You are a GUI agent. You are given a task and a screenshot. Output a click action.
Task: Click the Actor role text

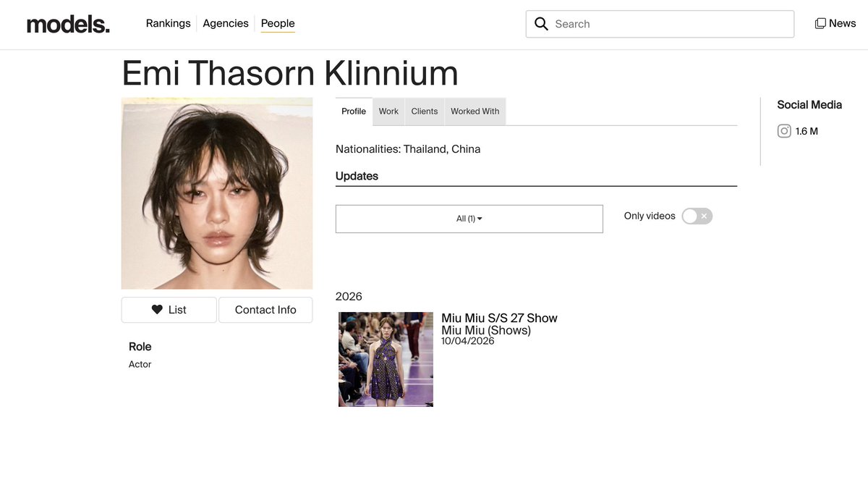coord(140,364)
